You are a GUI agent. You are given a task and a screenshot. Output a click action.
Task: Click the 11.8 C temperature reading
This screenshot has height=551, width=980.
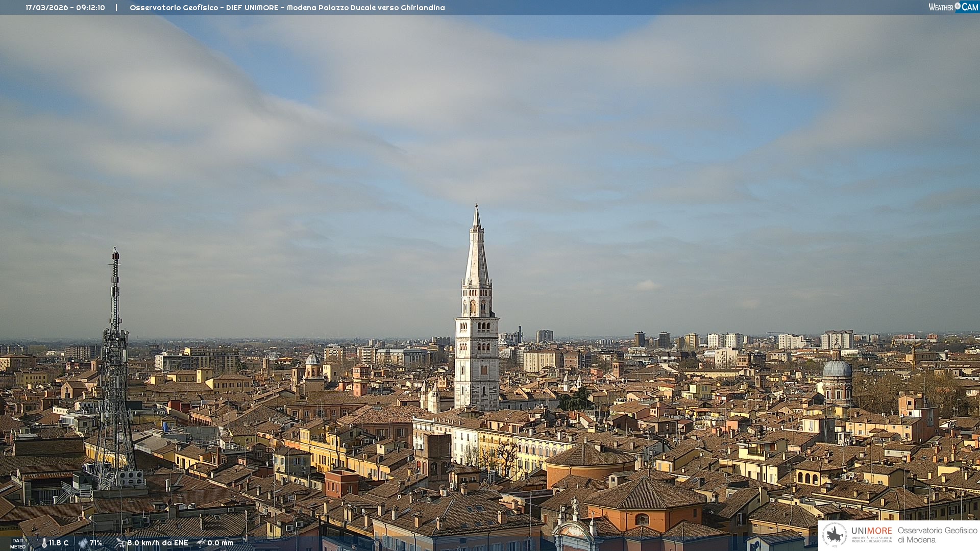pyautogui.click(x=59, y=543)
